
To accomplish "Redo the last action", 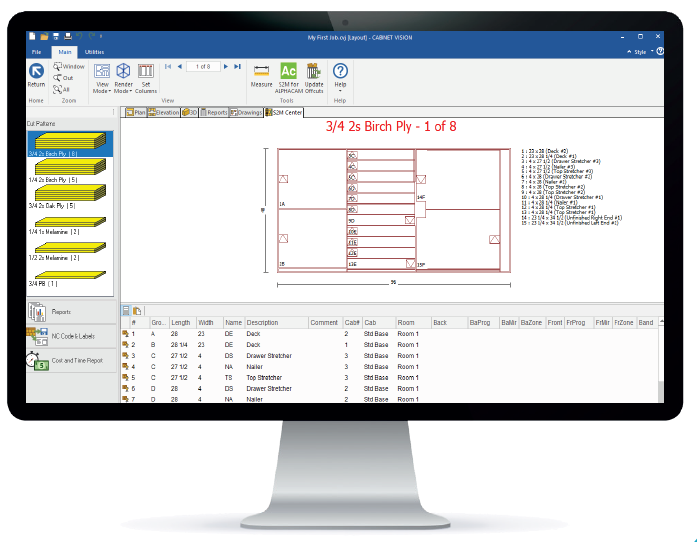I will 92,36.
